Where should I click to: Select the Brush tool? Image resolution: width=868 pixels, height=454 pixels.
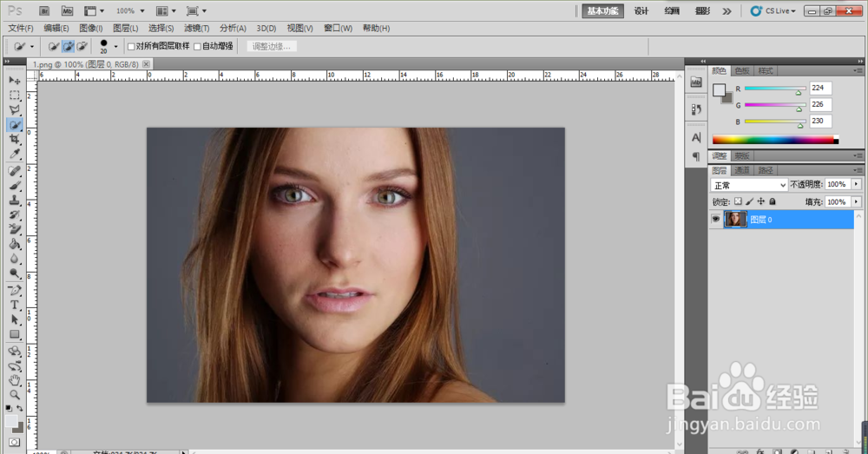pos(15,186)
